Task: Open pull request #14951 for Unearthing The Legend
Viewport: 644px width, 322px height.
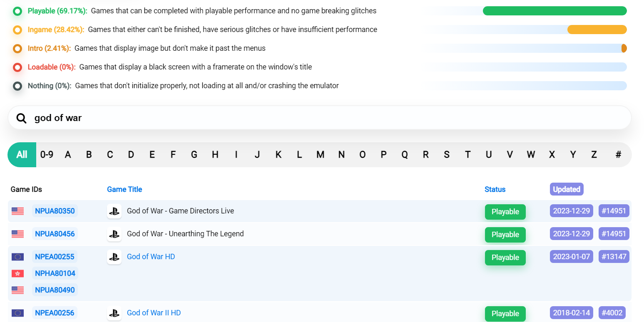Action: 614,234
